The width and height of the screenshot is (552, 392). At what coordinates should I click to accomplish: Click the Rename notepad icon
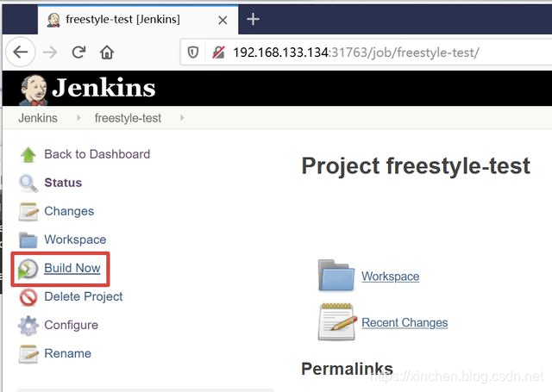coord(28,354)
